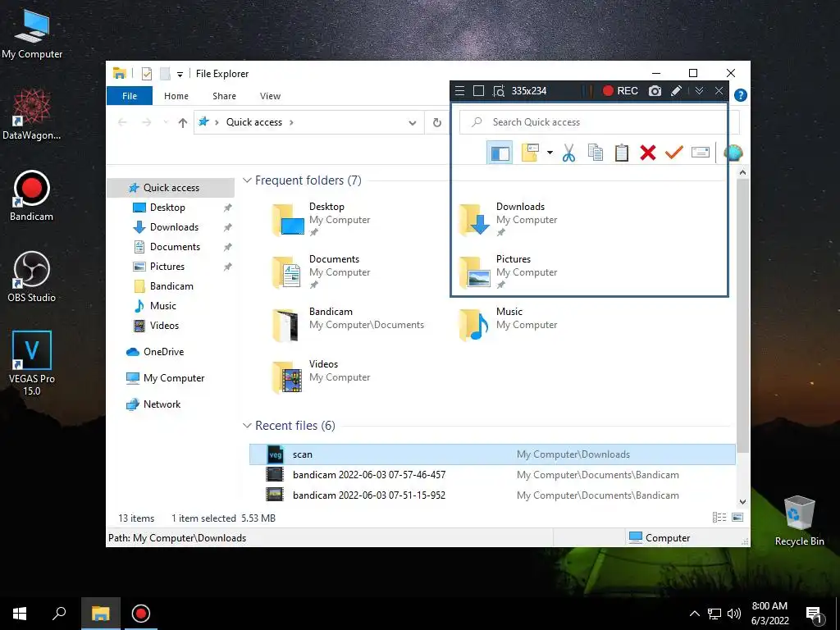This screenshot has height=630, width=840.
Task: Select Pictures in the navigation pane
Action: [x=167, y=267]
